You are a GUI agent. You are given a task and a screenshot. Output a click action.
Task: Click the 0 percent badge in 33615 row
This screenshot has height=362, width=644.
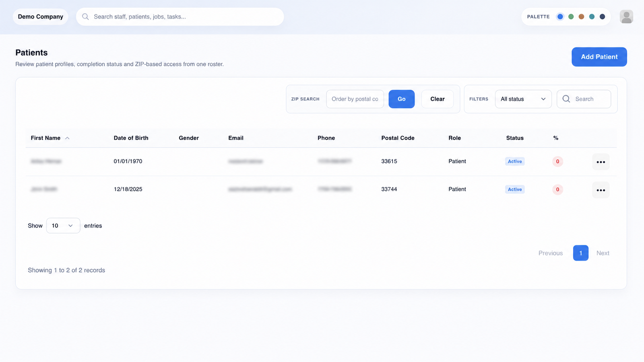[x=557, y=161]
